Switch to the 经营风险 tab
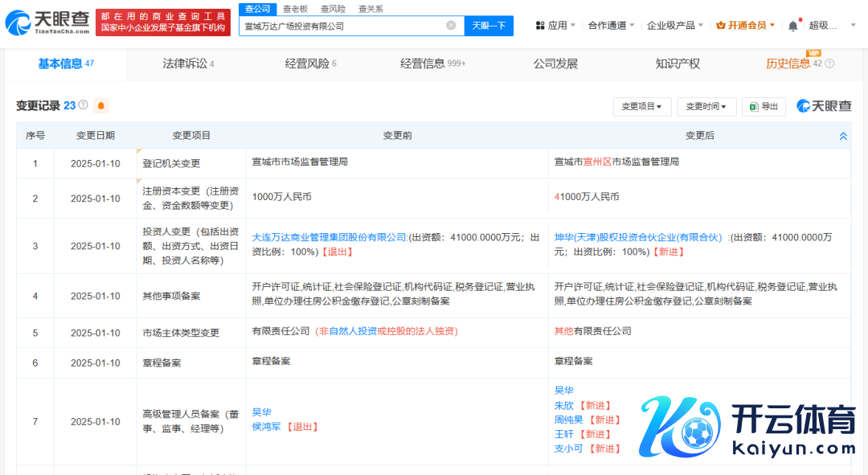Image resolution: width=868 pixels, height=475 pixels. 310,63
